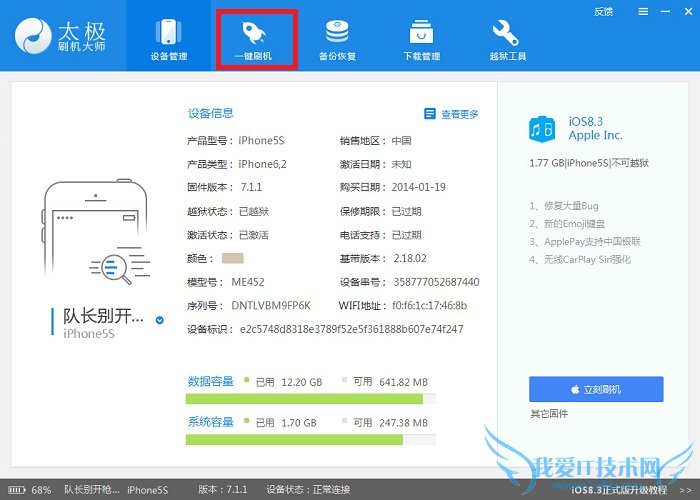Minimize the window
Screen dimensions: 700x500
(665, 12)
